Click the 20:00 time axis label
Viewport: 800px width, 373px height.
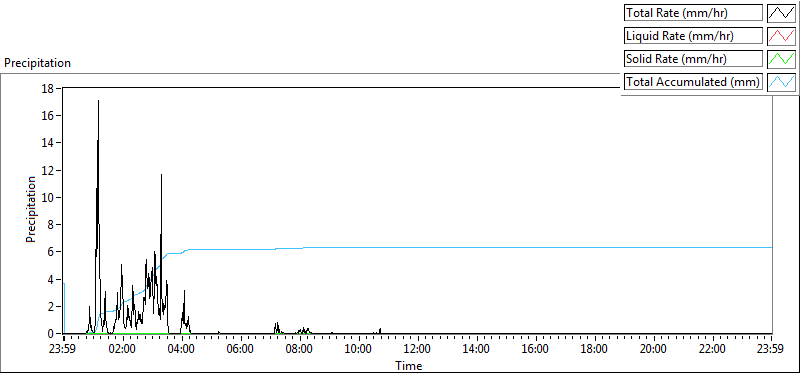[654, 350]
